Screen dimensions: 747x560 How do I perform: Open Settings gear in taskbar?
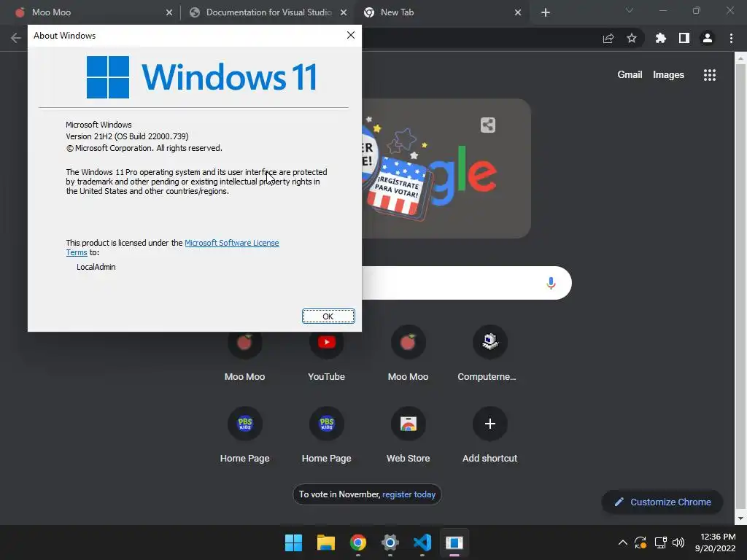(x=390, y=542)
